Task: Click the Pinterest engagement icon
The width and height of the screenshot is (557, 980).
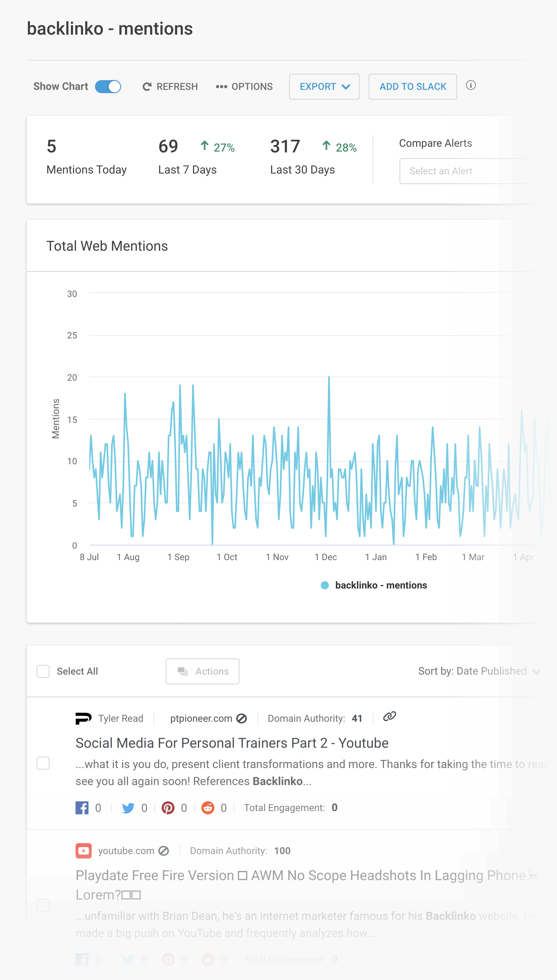Action: [168, 808]
